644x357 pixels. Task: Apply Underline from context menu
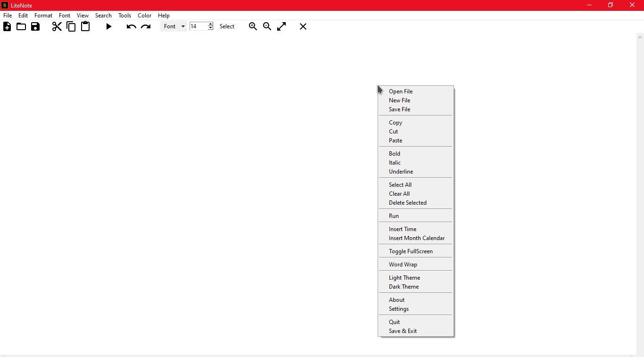(415, 172)
